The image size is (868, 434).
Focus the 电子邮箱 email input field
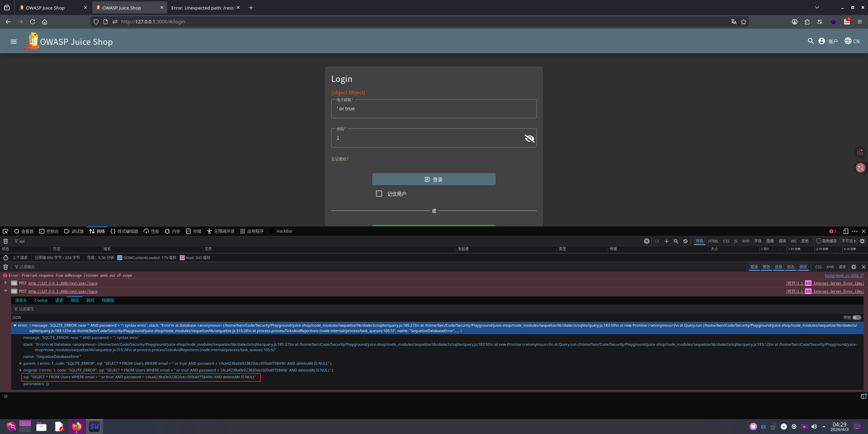coord(434,109)
